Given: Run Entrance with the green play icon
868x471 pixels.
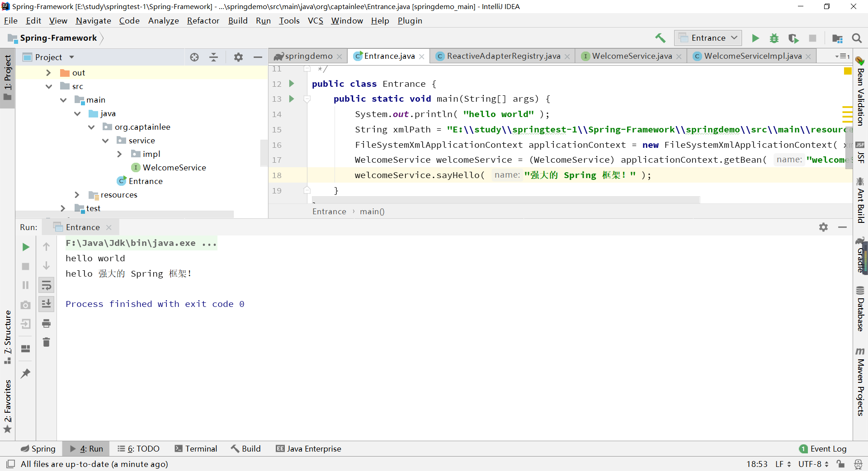Looking at the screenshot, I should (755, 38).
